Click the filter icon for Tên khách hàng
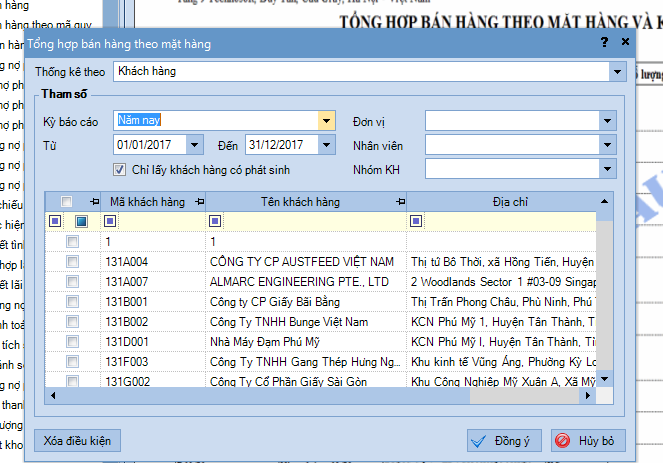The image size is (663, 463). click(x=215, y=221)
